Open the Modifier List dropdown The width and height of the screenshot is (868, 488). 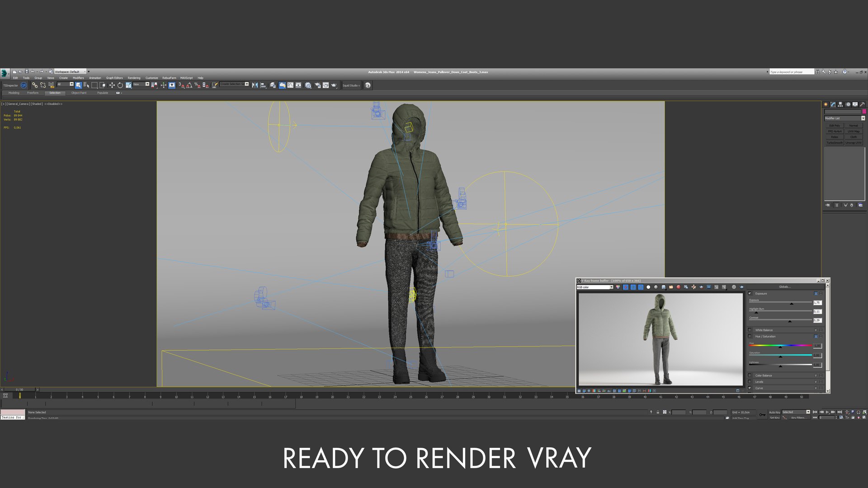[x=844, y=118]
